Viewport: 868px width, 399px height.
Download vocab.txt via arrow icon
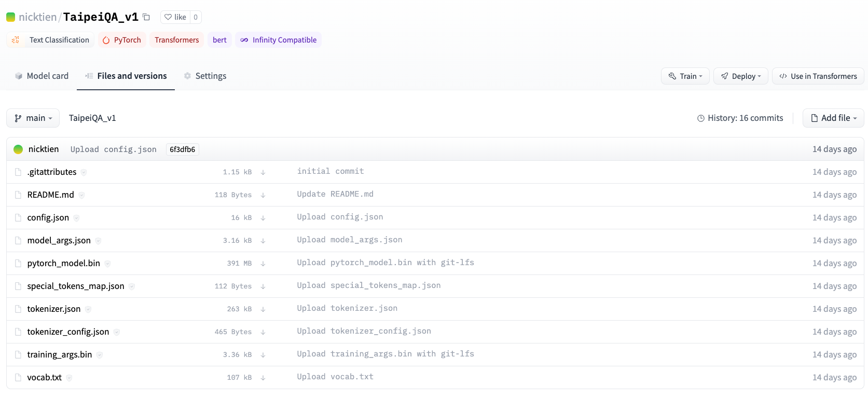tap(263, 378)
